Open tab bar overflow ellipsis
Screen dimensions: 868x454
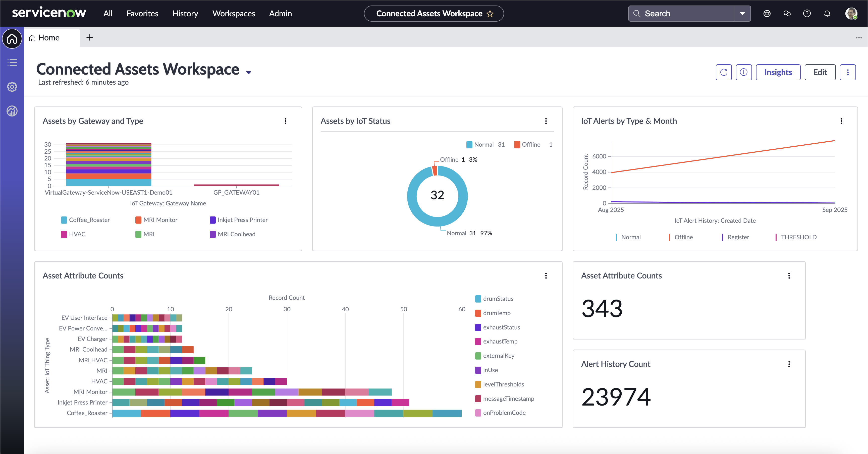858,37
